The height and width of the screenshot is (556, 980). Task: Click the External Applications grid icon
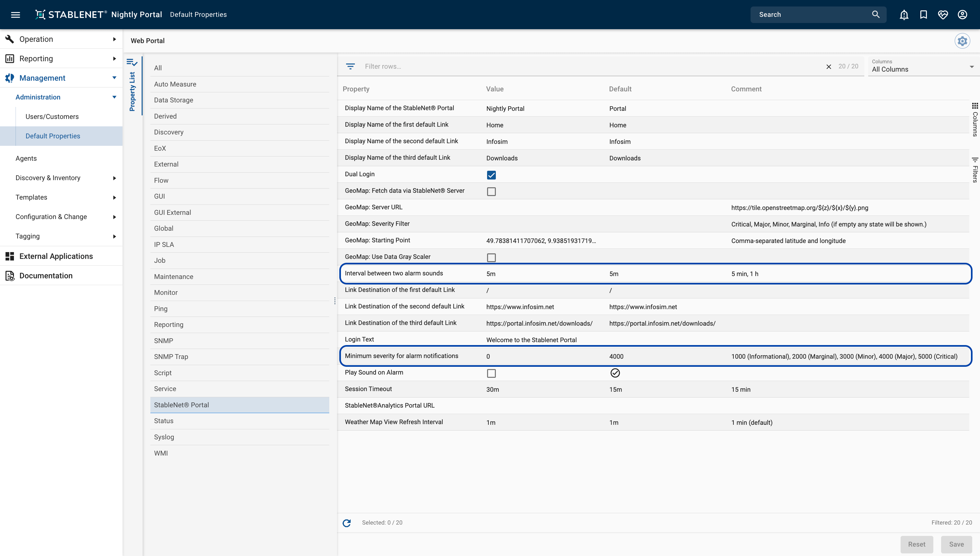pos(9,256)
